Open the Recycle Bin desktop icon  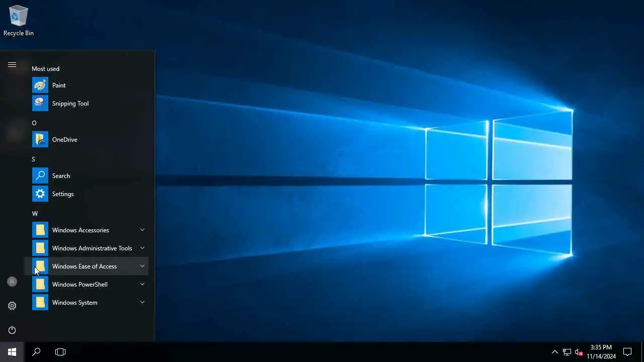point(19,21)
